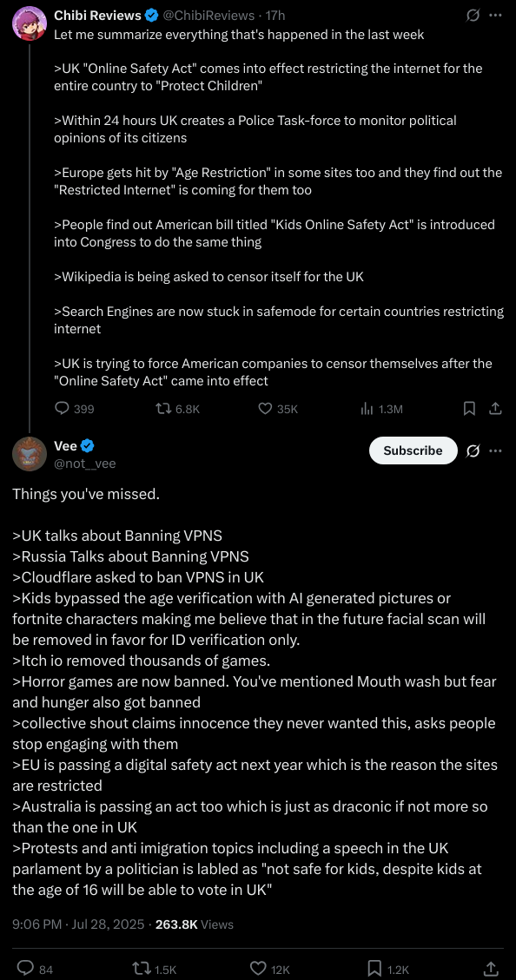Screen dimensions: 516x980
Task: Open Grok icon on Chibi Reviews post
Action: [473, 15]
